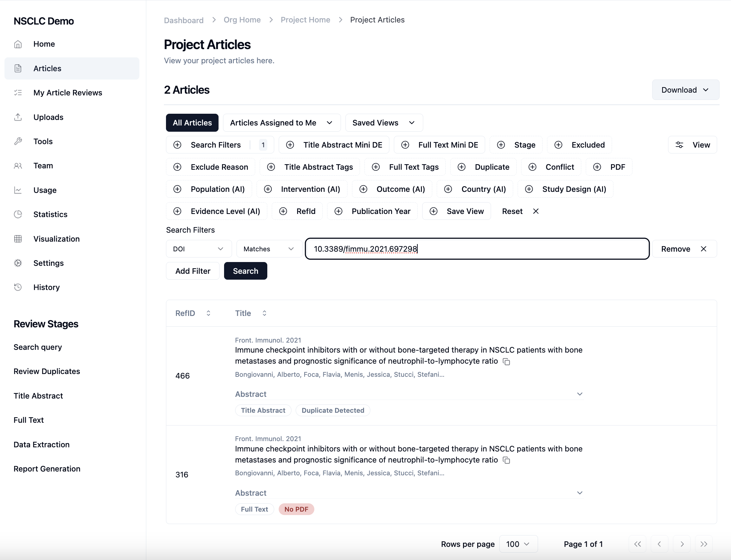Click the DOI search text field
This screenshot has width=731, height=560.
(477, 249)
